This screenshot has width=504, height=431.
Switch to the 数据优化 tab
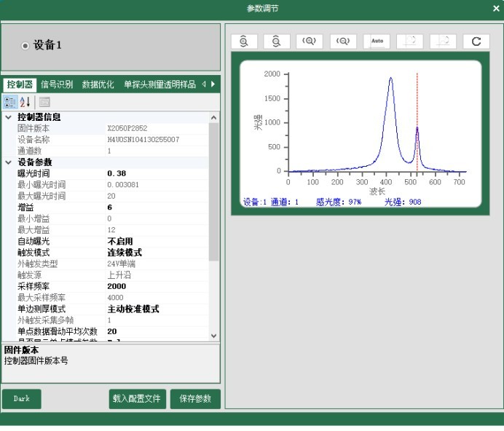(x=98, y=84)
